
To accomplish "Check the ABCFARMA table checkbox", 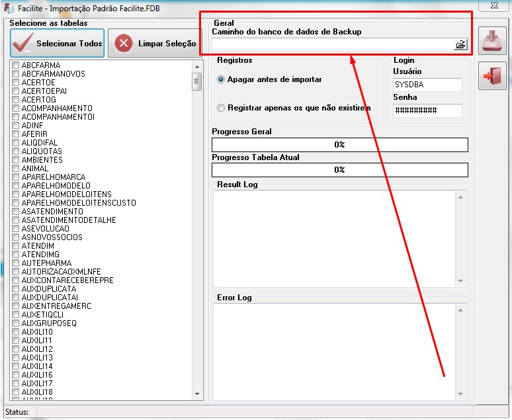I will (15, 65).
